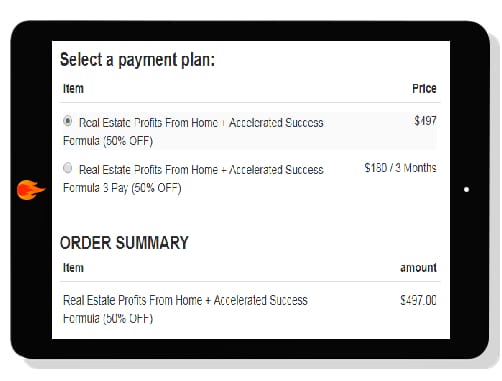This screenshot has width=502, height=381.
Task: Click the $497.00 amount in order summary
Action: point(418,300)
